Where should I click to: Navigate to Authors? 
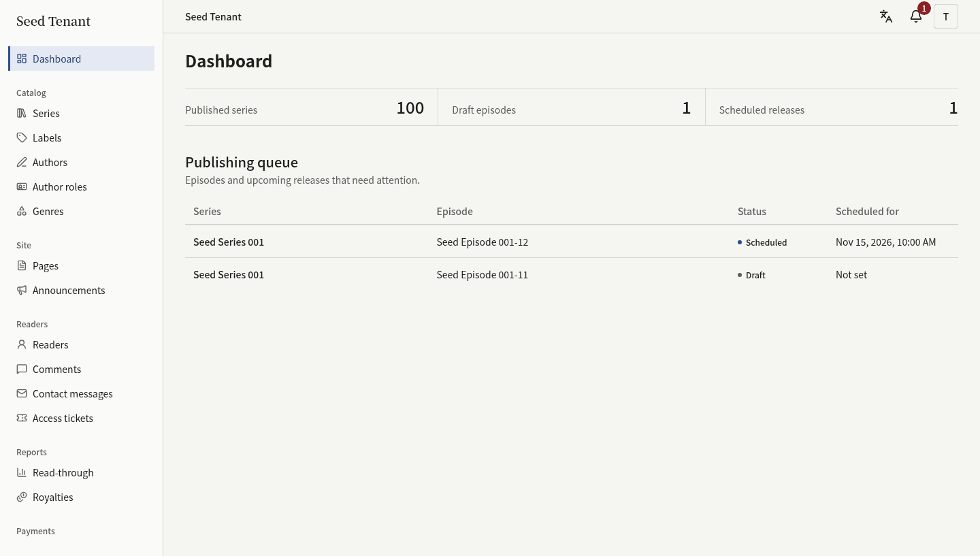click(82, 162)
